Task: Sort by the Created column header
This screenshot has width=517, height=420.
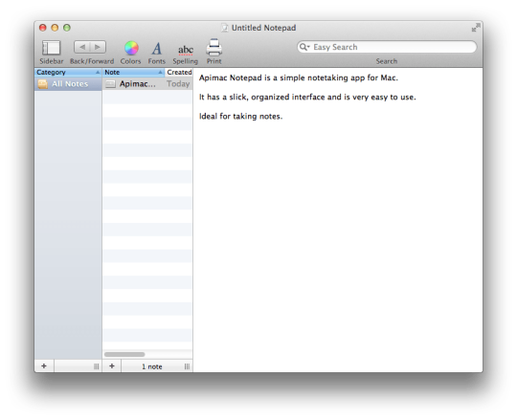Action: pos(179,72)
